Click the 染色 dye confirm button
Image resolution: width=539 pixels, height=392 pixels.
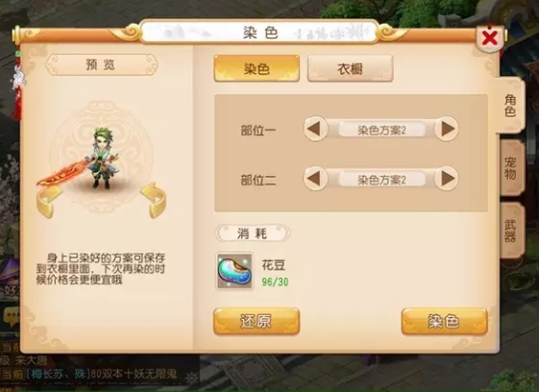[445, 321]
